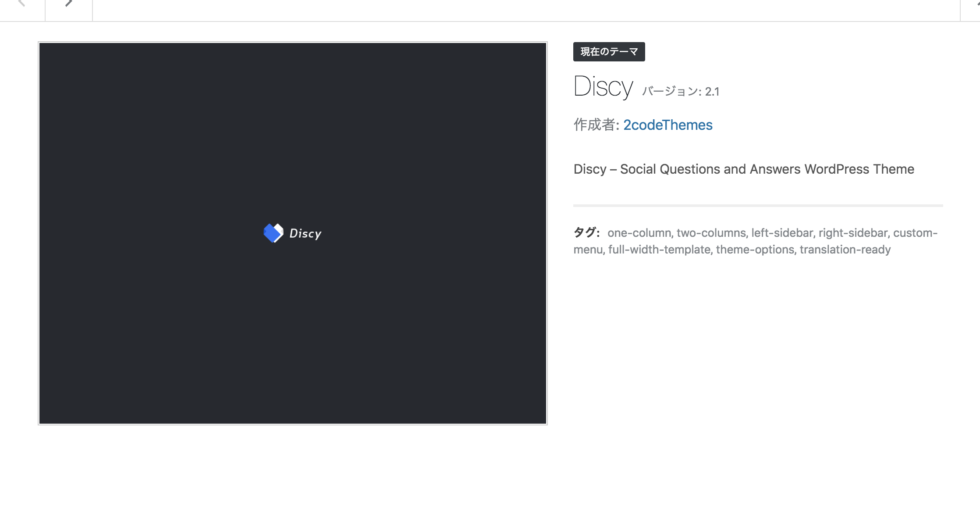Click the one-column tag text
The height and width of the screenshot is (514, 980).
point(639,233)
